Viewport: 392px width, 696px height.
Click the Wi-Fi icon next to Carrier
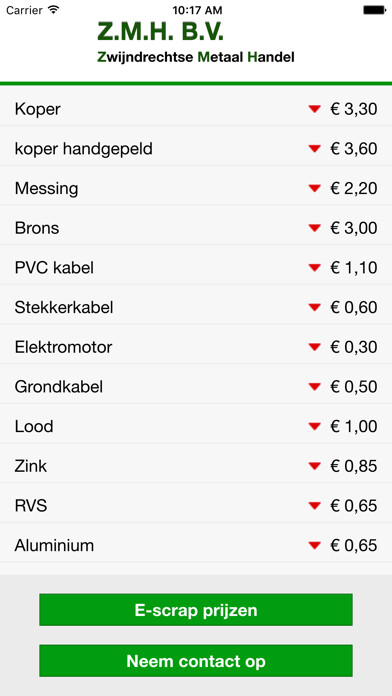tap(54, 10)
